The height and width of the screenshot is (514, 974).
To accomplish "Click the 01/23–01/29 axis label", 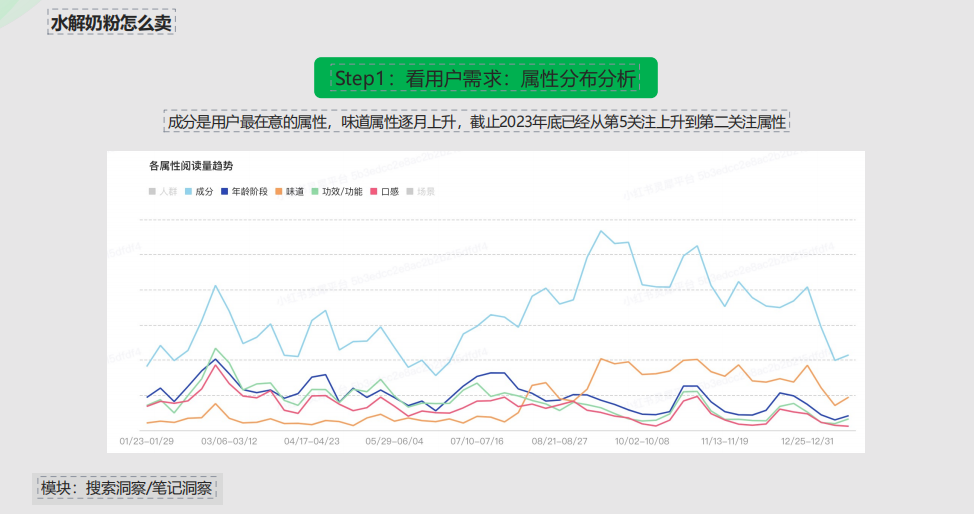I will coord(147,441).
